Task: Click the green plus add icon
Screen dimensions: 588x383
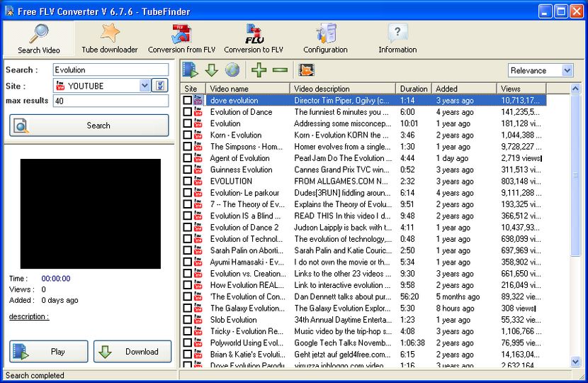Action: [x=259, y=70]
